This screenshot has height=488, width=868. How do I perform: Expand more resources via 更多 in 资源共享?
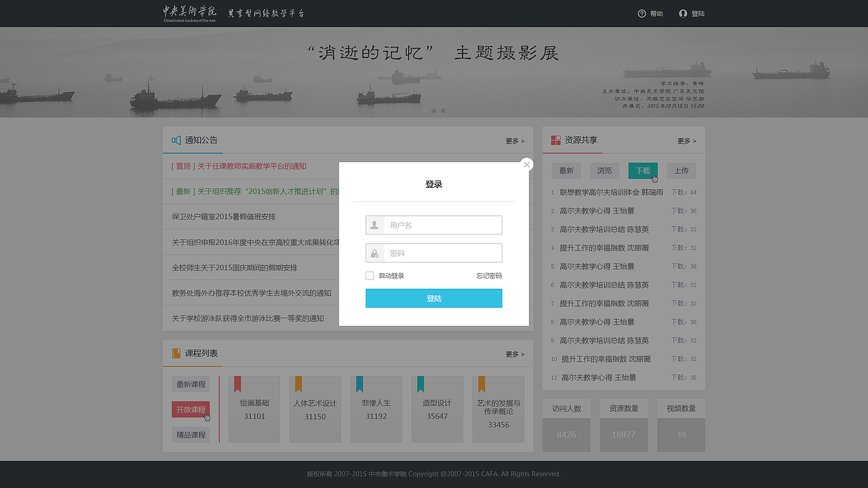(x=686, y=140)
